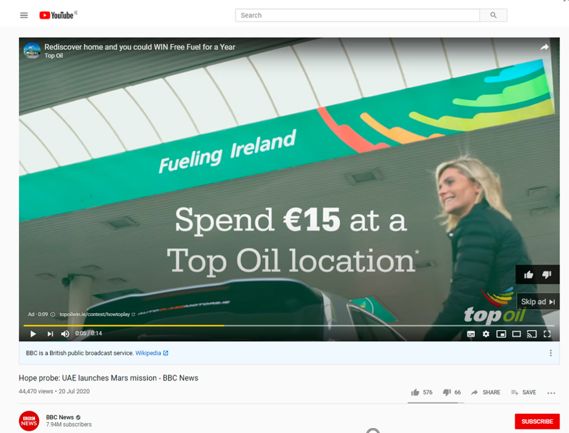
Task: Click the Skip ad button
Action: (538, 302)
